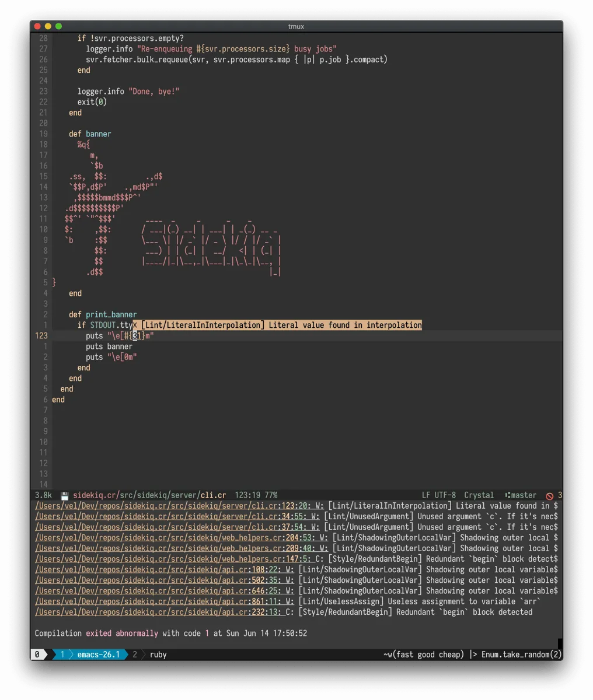Select tmux session indicator 0
This screenshot has width=593, height=700.
pos(37,654)
